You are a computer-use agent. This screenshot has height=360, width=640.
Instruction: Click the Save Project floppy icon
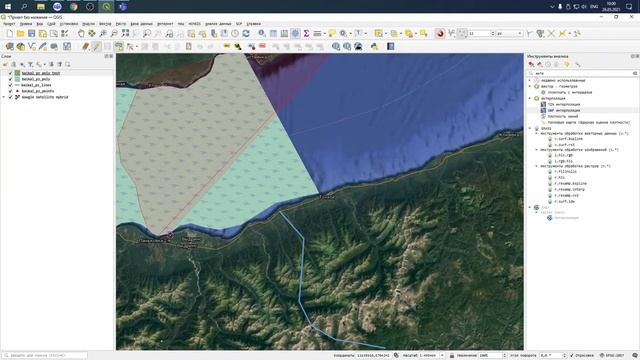(31, 33)
